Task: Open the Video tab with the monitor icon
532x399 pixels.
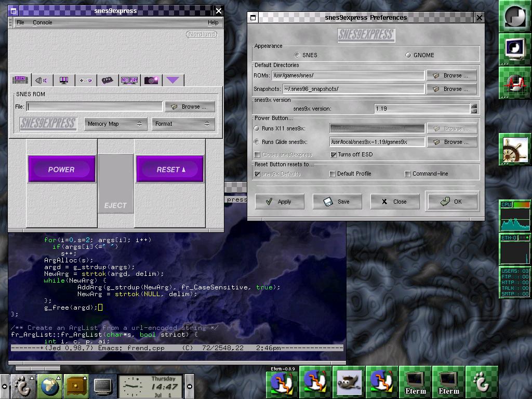Action: pyautogui.click(x=63, y=81)
